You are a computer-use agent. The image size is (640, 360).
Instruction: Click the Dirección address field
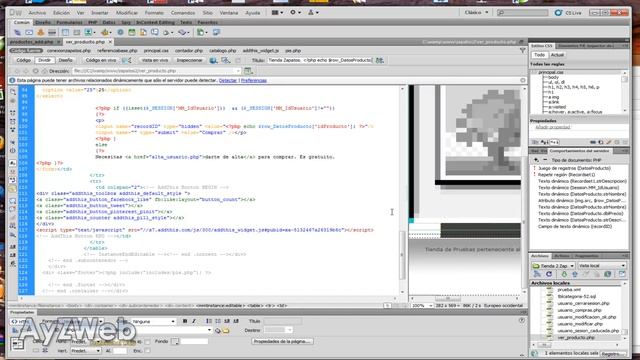156,71
